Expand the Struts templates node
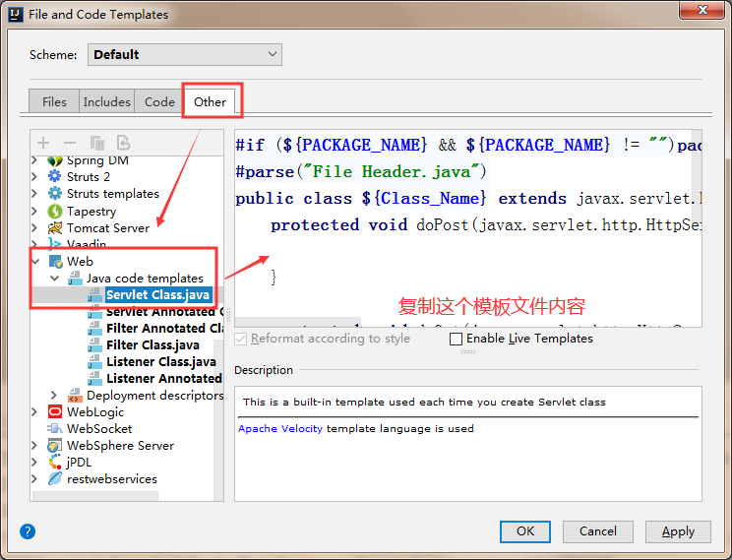This screenshot has width=732, height=560. (x=34, y=194)
